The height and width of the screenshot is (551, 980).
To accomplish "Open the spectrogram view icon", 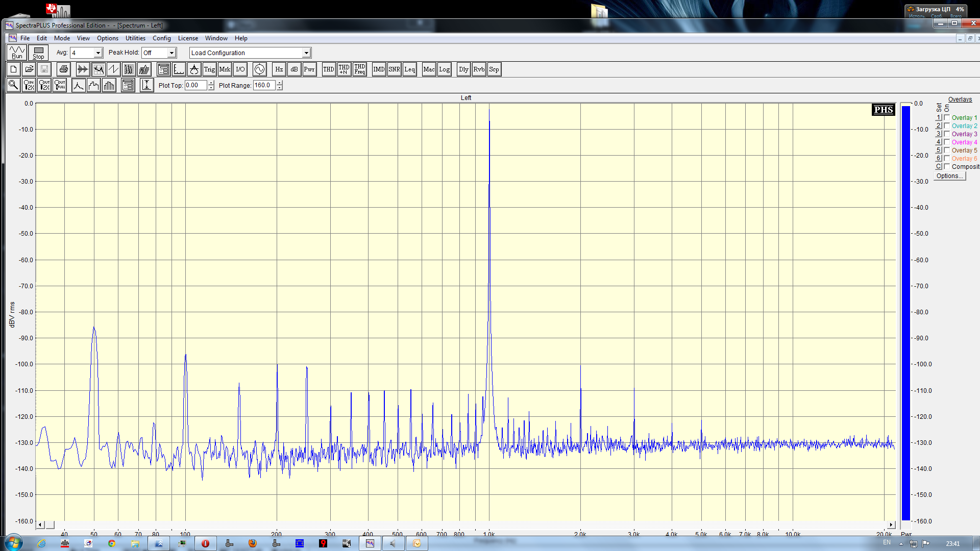I will pos(129,69).
